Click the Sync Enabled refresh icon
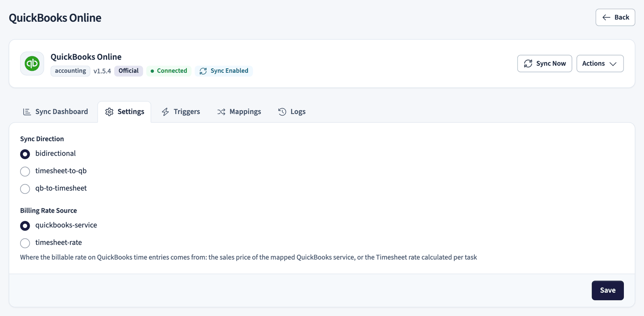The width and height of the screenshot is (644, 316). tap(203, 71)
